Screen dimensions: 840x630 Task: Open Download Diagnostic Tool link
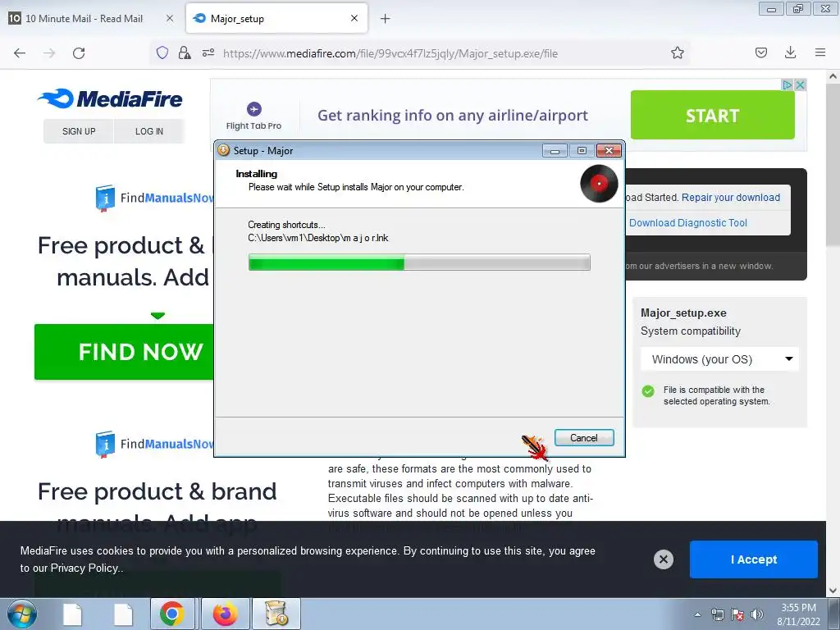(x=688, y=223)
